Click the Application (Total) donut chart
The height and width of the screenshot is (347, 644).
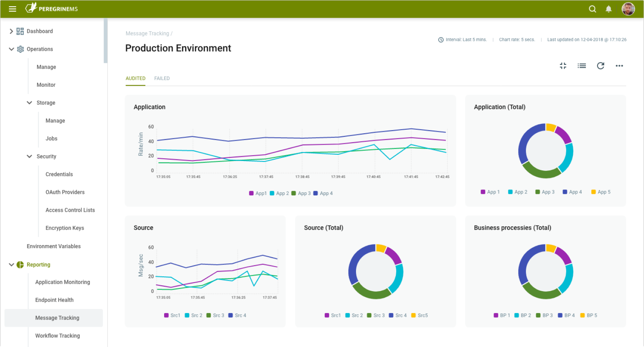[546, 151]
